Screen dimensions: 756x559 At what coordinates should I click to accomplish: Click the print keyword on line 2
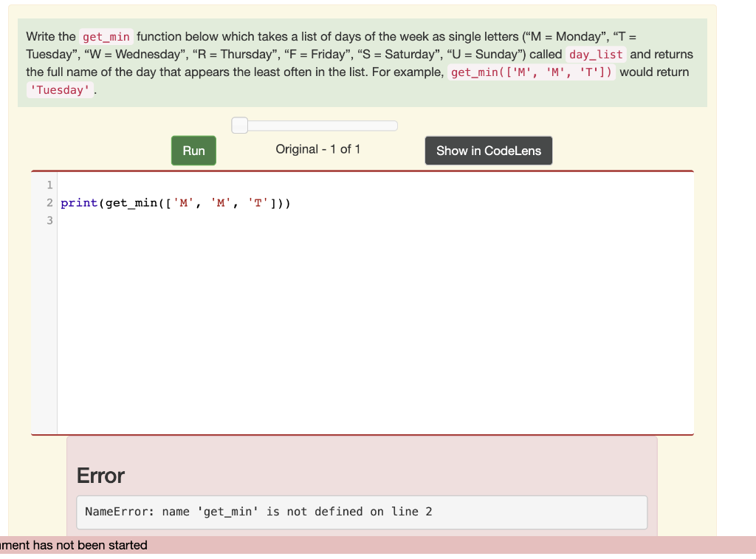pyautogui.click(x=78, y=202)
